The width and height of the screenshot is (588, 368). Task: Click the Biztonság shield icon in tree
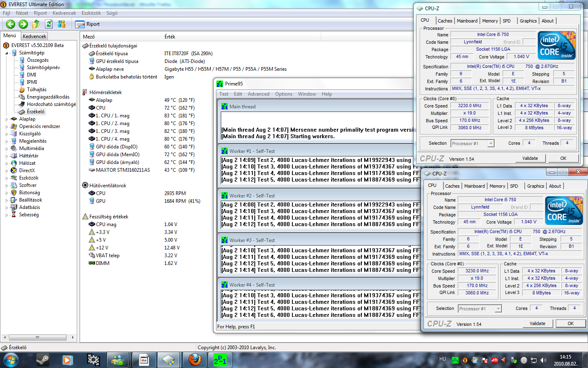coord(14,193)
